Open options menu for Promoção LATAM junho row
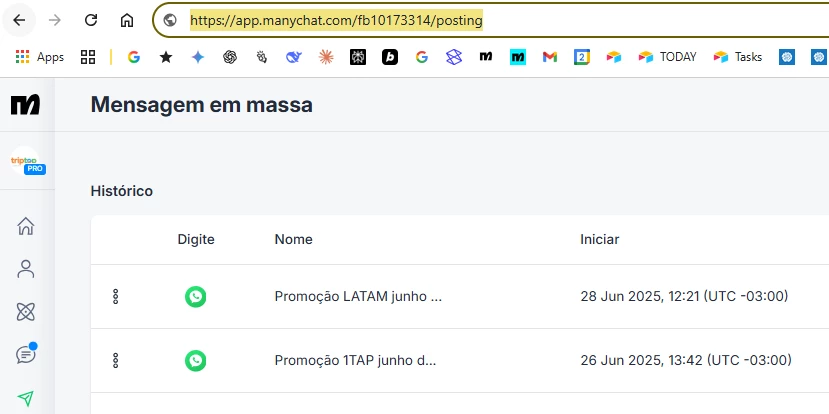829x414 pixels. pos(115,297)
